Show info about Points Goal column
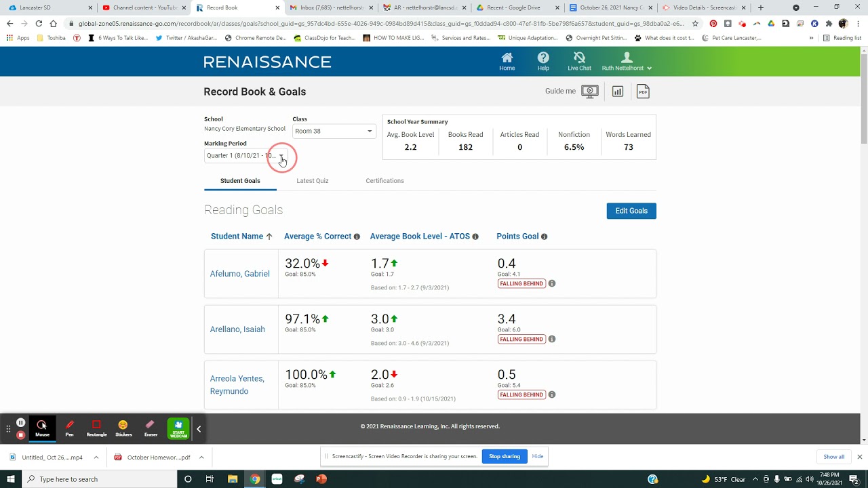 click(x=544, y=237)
